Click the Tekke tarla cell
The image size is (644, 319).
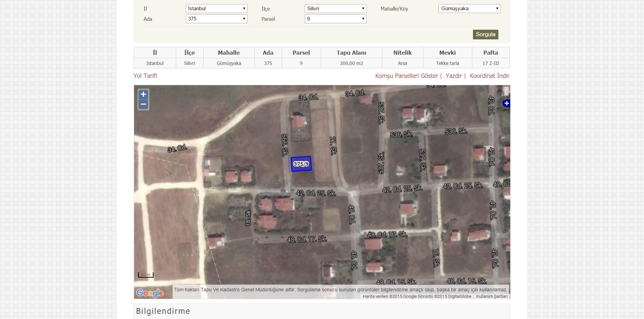click(x=448, y=63)
